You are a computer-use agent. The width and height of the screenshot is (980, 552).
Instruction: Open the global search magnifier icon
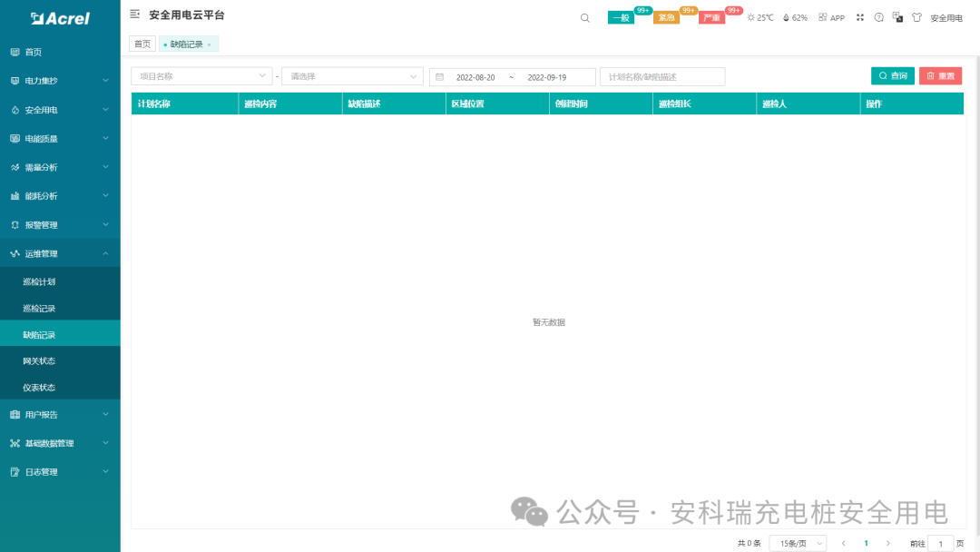click(x=584, y=17)
